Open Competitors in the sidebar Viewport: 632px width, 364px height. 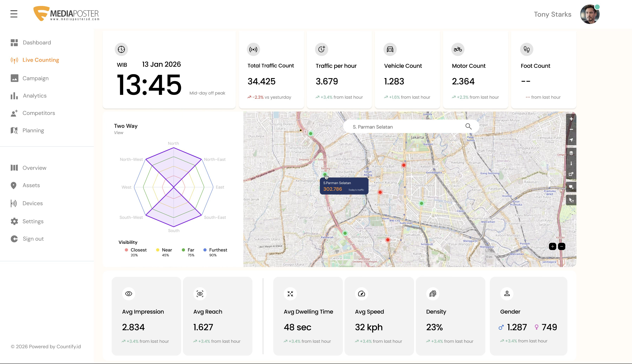39,113
